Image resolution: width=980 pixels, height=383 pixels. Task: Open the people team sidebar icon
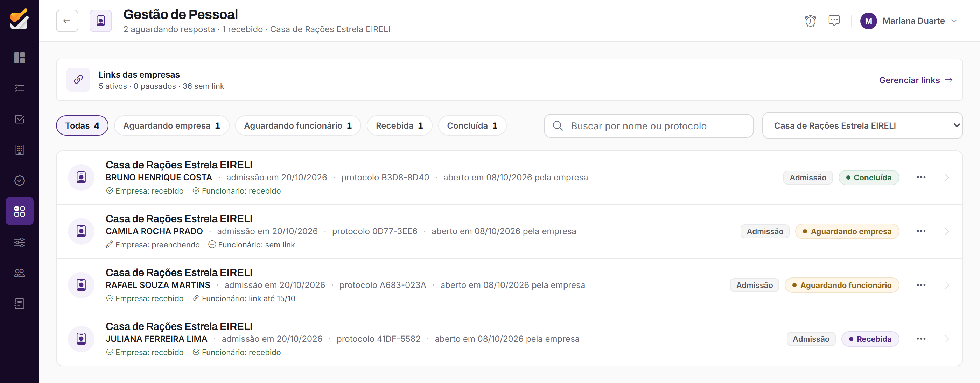(19, 273)
